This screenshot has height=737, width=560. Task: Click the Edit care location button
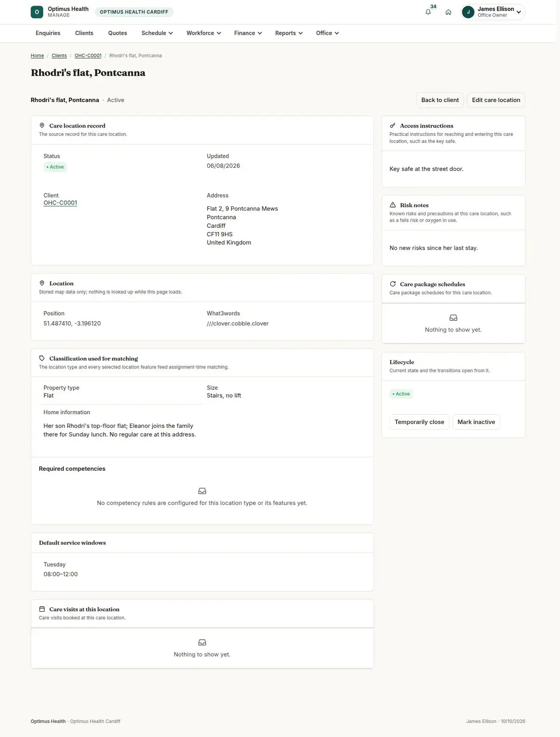[x=496, y=100]
